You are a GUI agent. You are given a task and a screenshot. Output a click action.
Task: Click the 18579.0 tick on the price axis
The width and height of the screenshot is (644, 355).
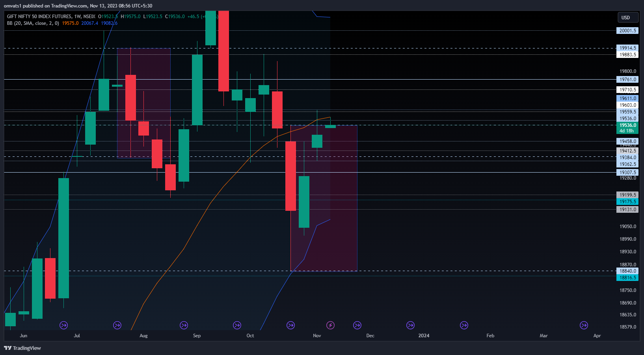(x=627, y=327)
